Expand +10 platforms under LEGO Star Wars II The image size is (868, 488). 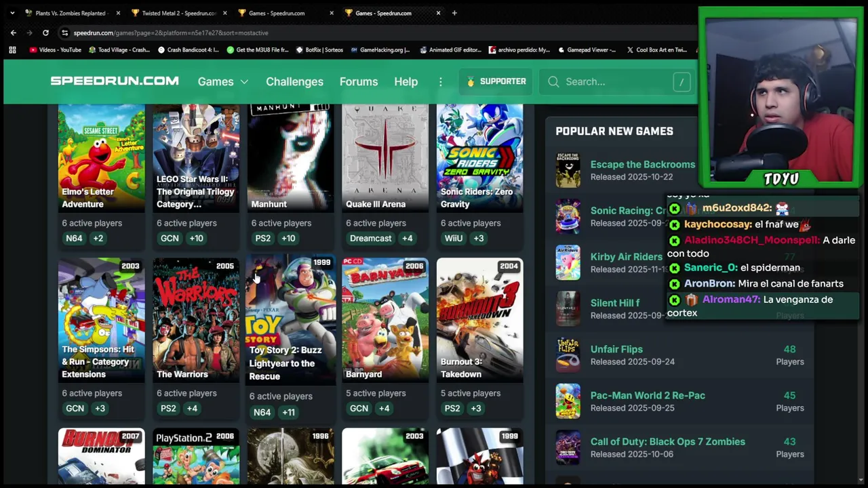196,238
